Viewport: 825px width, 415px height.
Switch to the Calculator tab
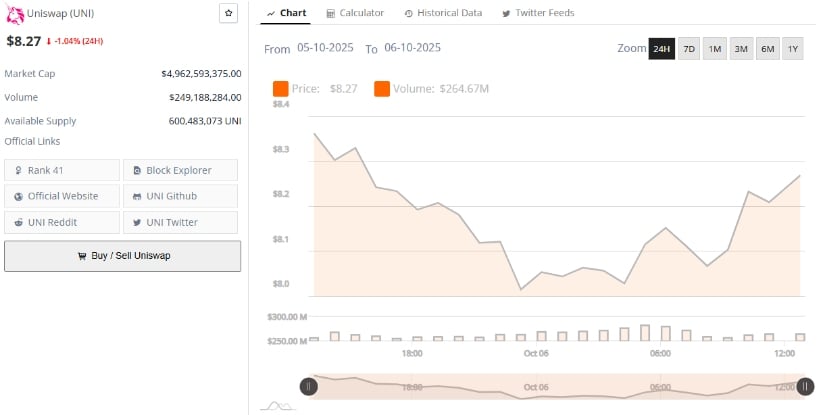click(x=354, y=13)
